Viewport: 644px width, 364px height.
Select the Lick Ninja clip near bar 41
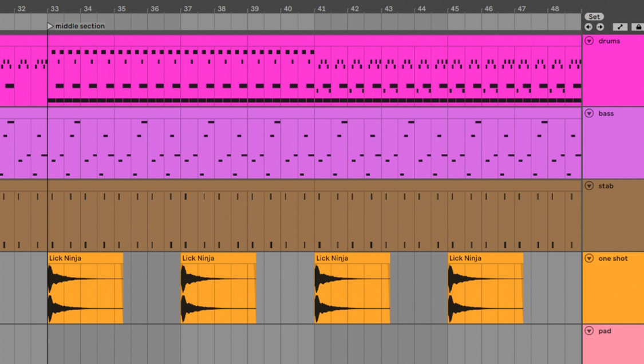351,286
